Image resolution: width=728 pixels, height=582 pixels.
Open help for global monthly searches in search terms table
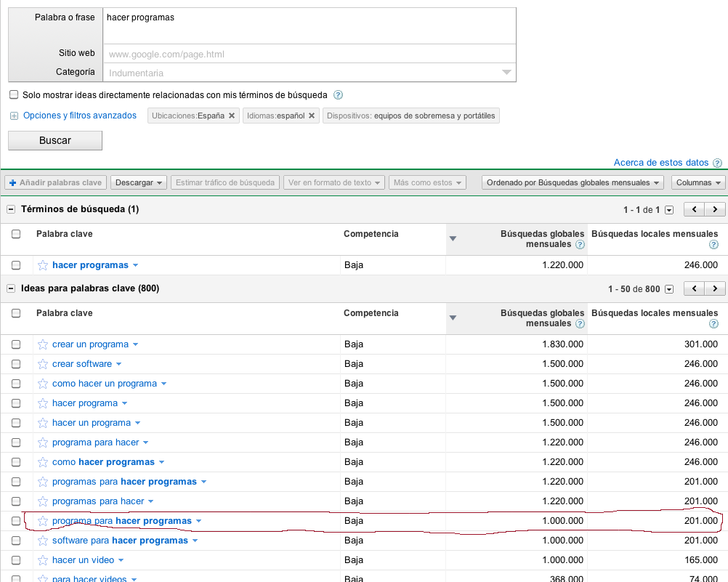[x=580, y=245]
